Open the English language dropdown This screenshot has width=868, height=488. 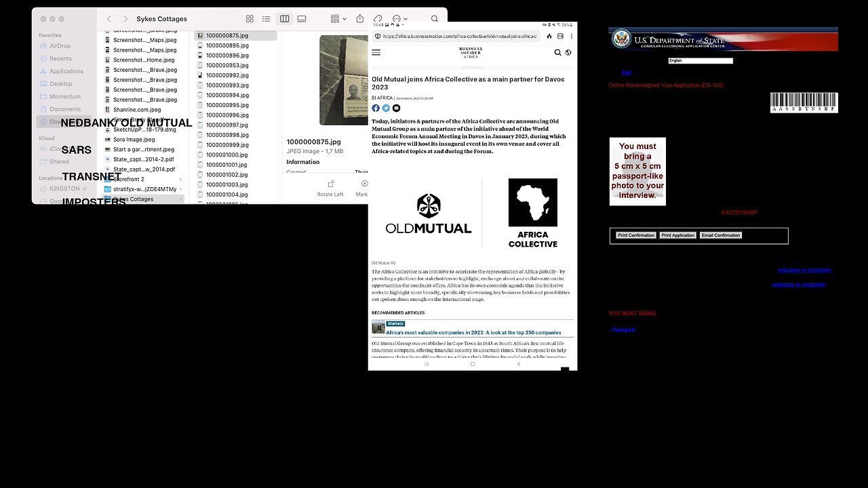coord(701,61)
